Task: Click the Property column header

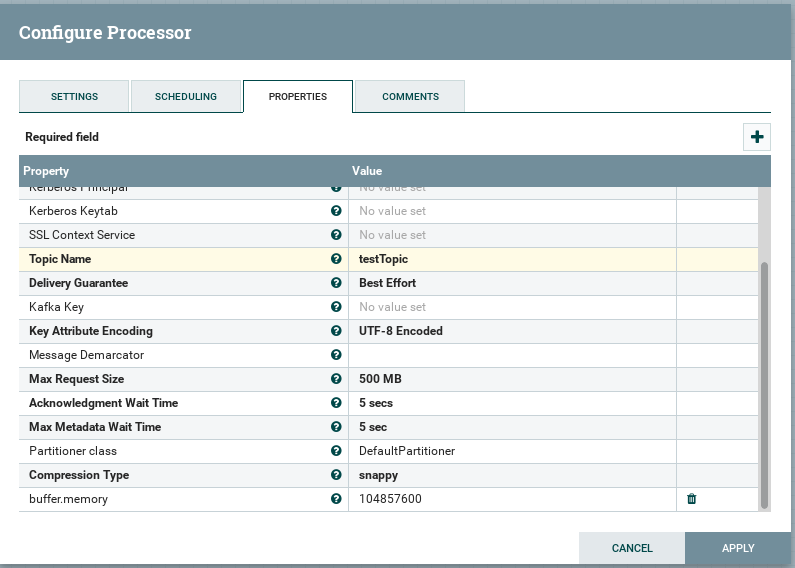Action: tap(46, 171)
